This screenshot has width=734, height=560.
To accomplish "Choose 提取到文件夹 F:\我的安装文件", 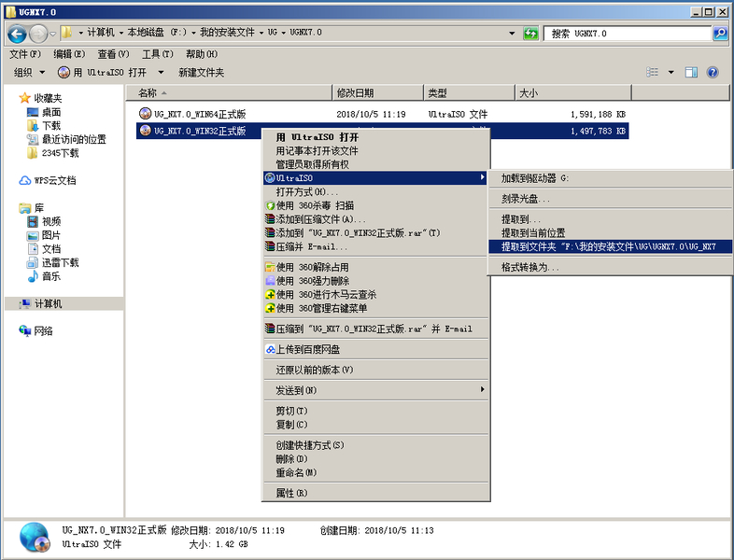I will pos(611,246).
